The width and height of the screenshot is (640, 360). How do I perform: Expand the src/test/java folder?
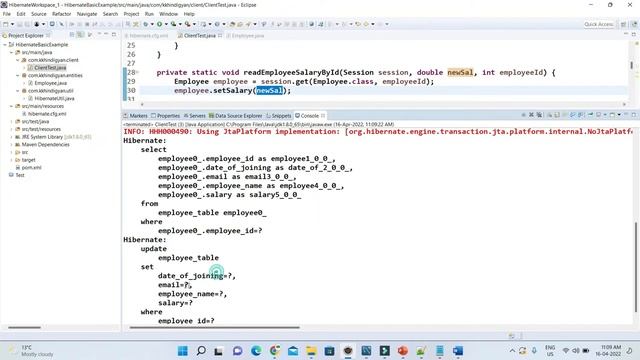(x=11, y=122)
